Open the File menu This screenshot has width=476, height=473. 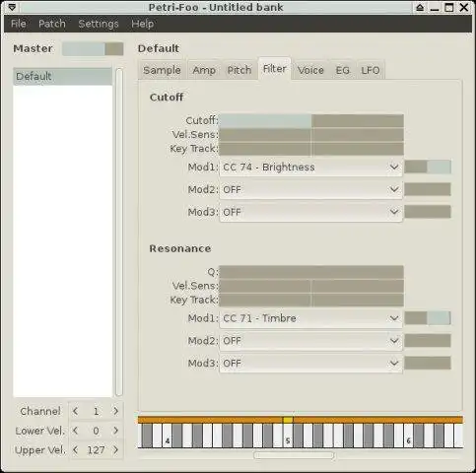(x=19, y=24)
